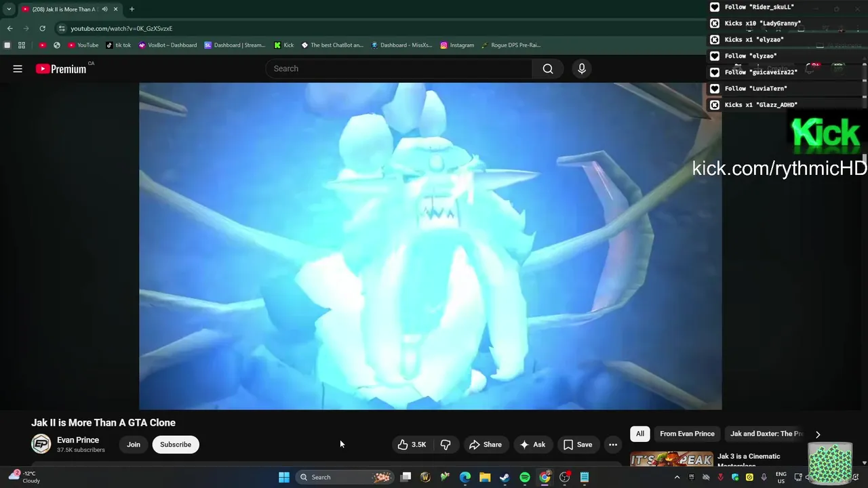Click the Ask button

point(532,445)
